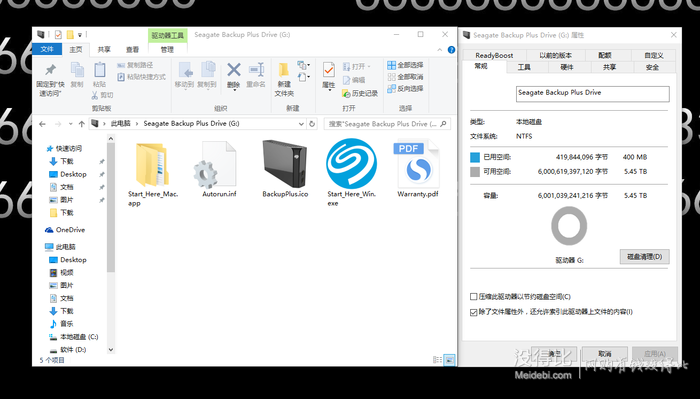Select the Start_Here_Mac.app folder

[153, 173]
